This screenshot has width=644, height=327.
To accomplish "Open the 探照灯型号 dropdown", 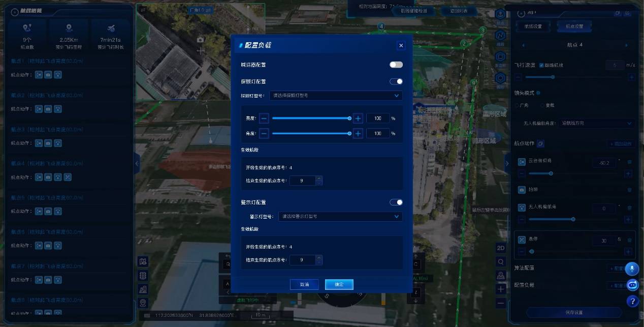I will [x=336, y=96].
